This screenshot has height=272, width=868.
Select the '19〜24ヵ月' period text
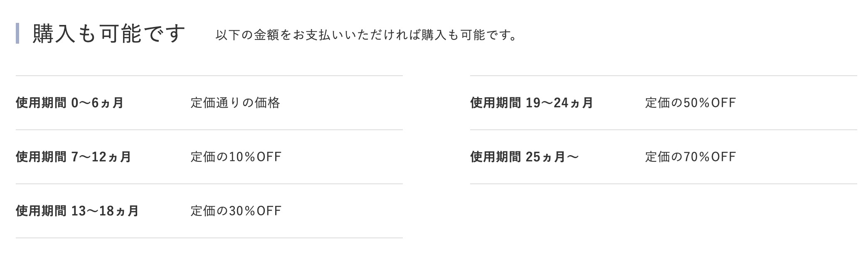[559, 103]
